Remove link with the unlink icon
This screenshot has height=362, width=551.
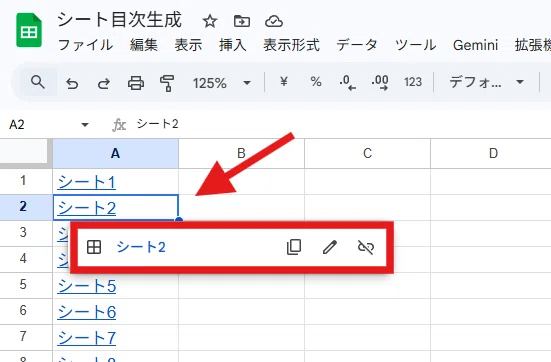pyautogui.click(x=365, y=247)
